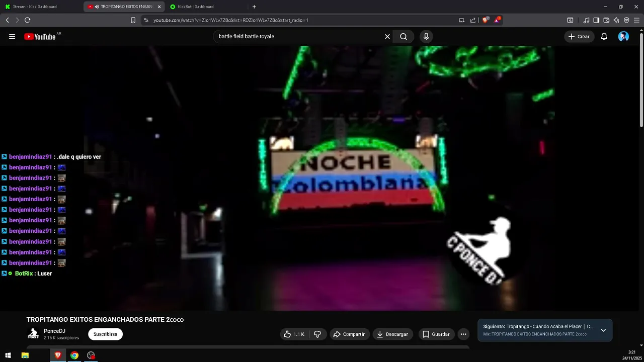Mute the TROPITANGO tab via speaker icon

[x=97, y=7]
